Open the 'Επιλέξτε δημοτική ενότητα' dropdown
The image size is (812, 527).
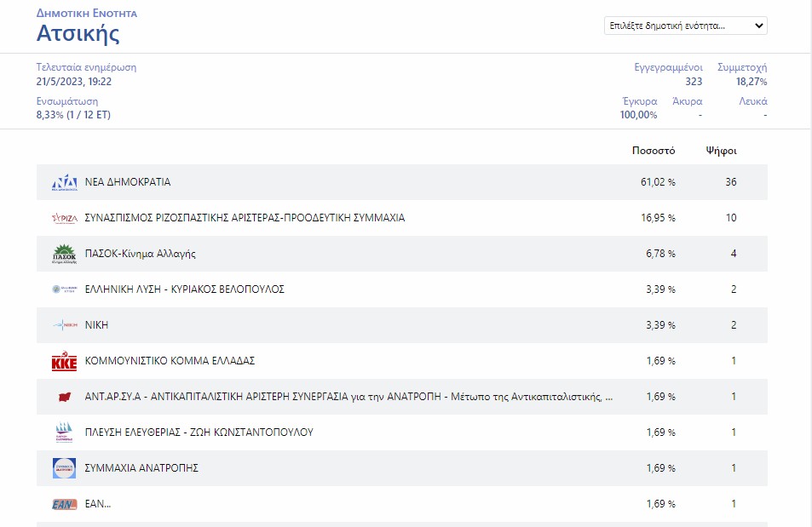tap(685, 26)
